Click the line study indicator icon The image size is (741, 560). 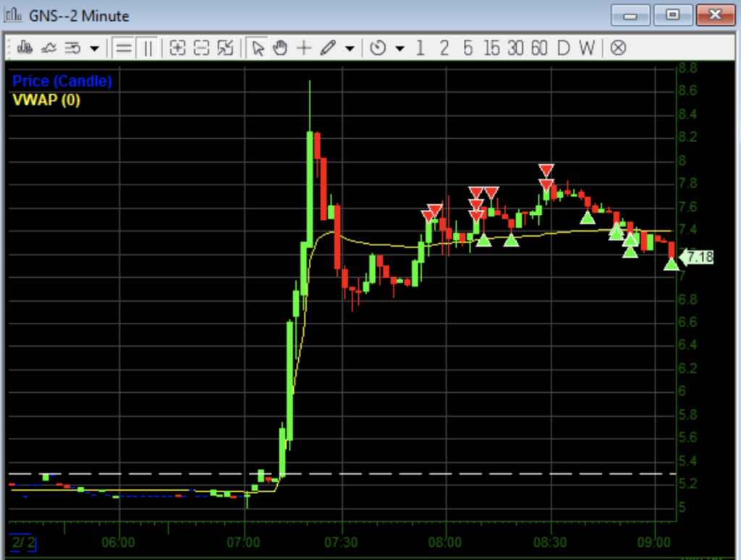pyautogui.click(x=48, y=48)
